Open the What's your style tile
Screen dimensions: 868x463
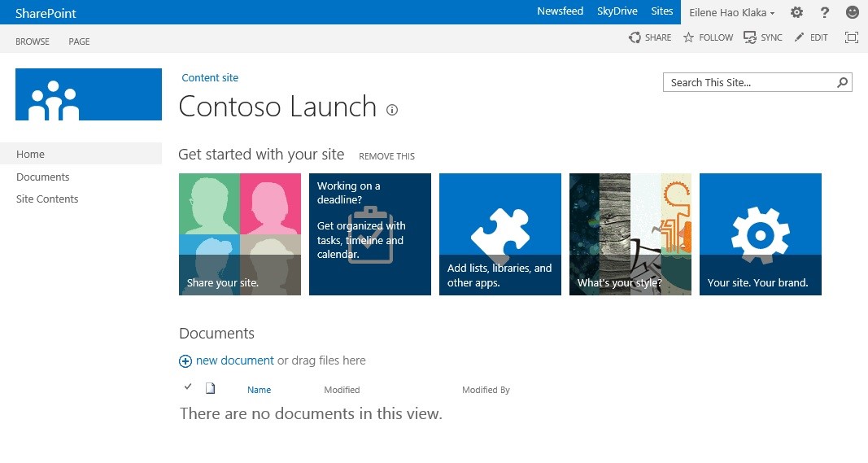(630, 234)
